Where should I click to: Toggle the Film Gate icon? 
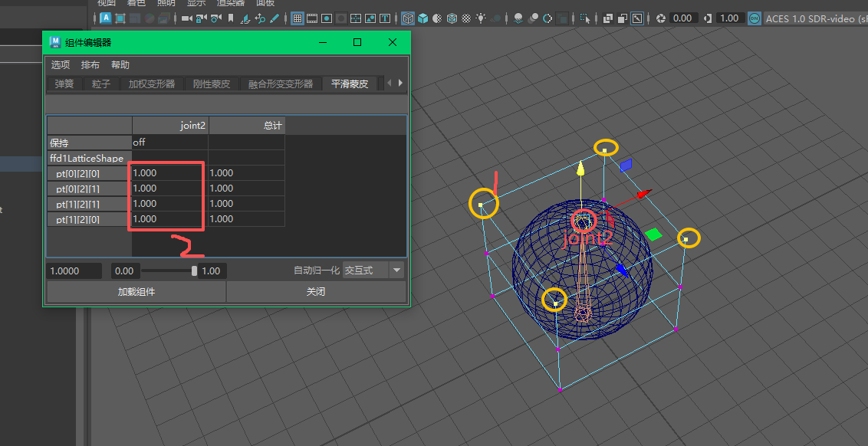tap(311, 18)
